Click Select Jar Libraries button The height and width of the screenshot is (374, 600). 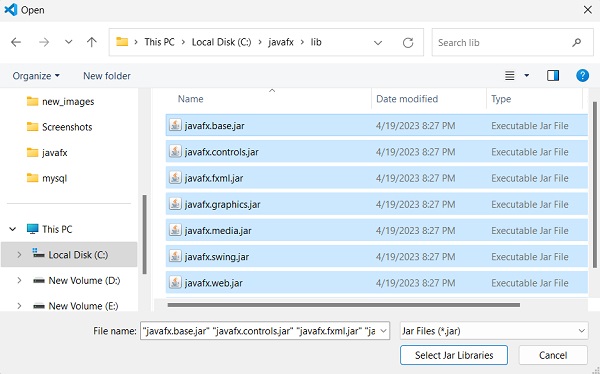click(x=454, y=355)
